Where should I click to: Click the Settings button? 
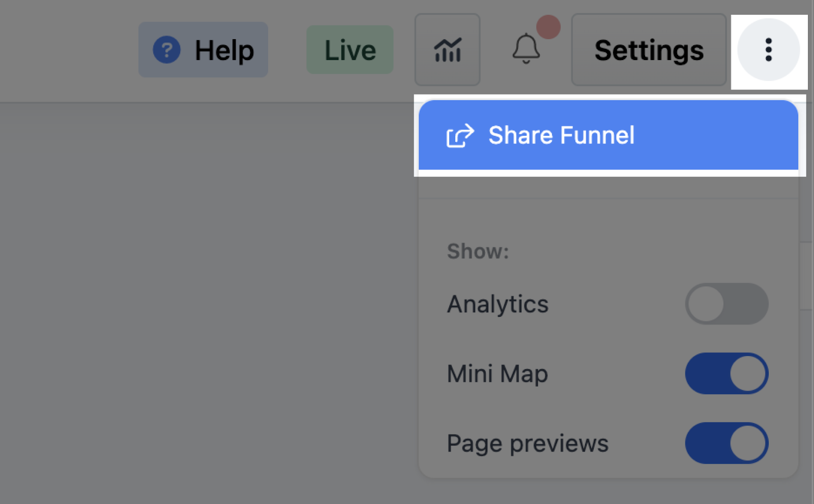649,50
